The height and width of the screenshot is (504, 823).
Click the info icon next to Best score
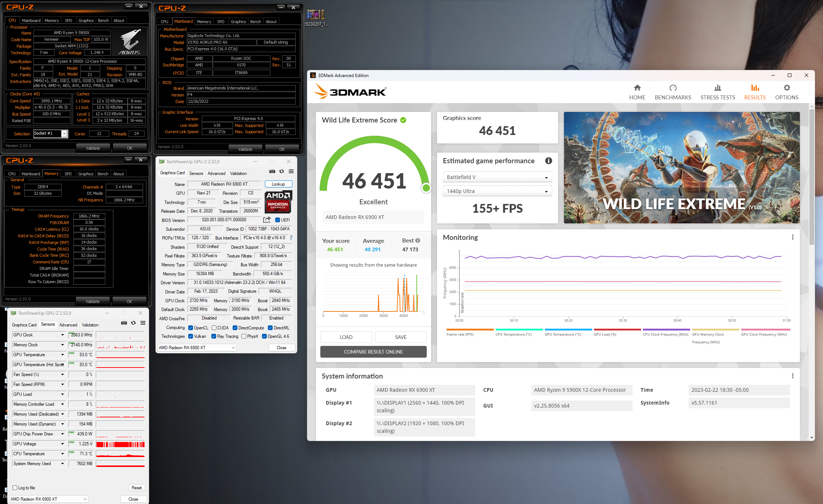(418, 241)
